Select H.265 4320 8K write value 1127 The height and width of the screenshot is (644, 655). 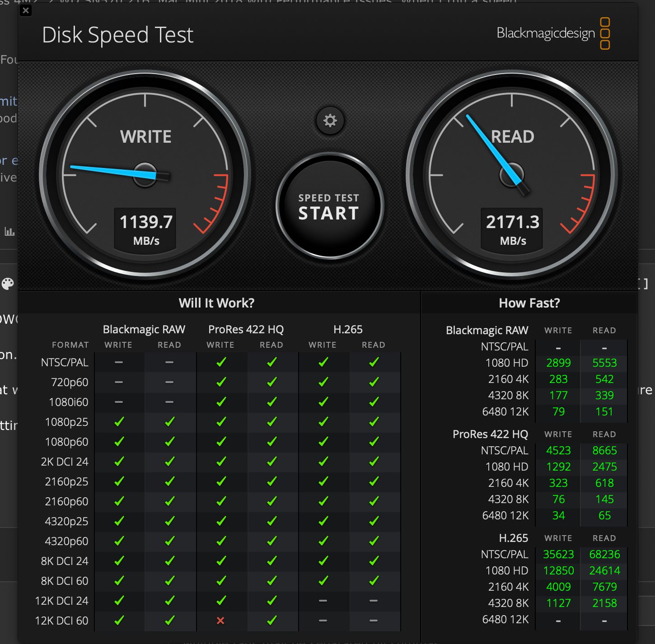pyautogui.click(x=558, y=603)
